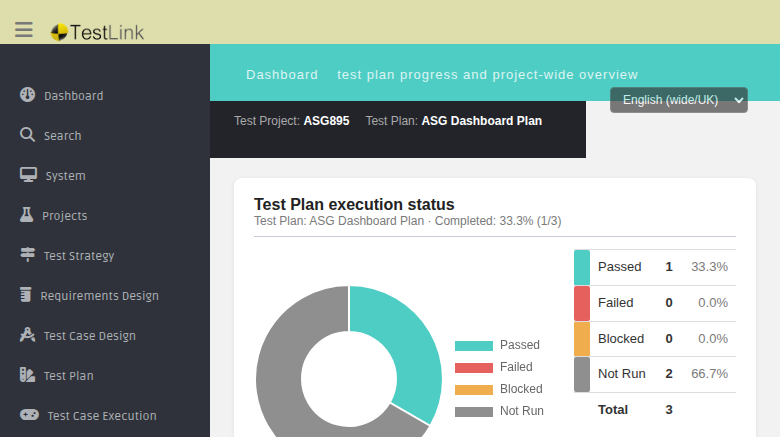The width and height of the screenshot is (780, 437).
Task: Click the Passed label in status table
Action: click(619, 267)
